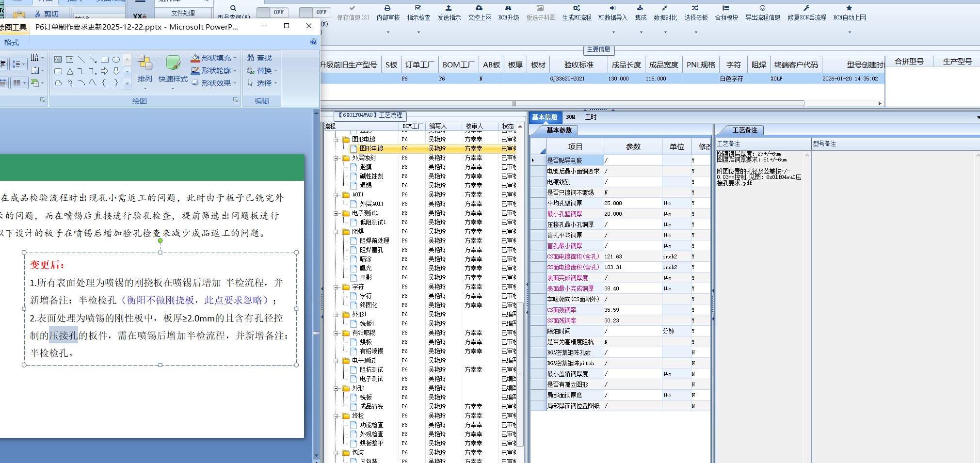
Task: Open the 合拼模块 list icon
Action: tap(726, 8)
